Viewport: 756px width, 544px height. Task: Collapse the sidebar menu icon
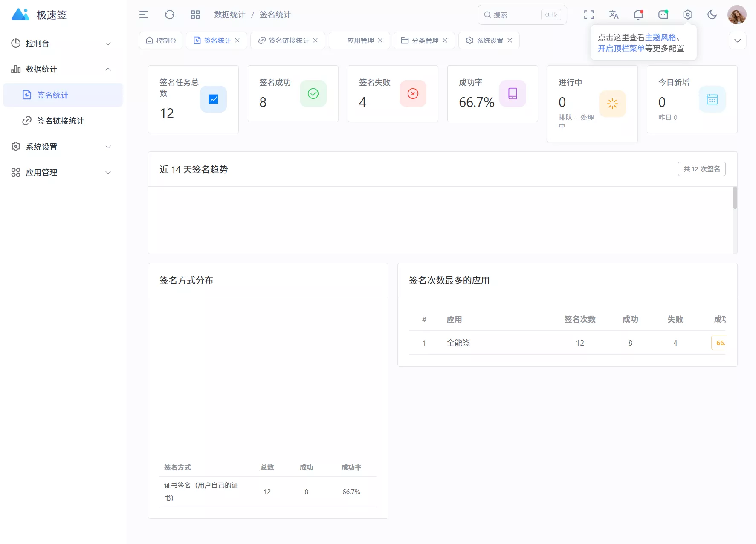tap(144, 15)
